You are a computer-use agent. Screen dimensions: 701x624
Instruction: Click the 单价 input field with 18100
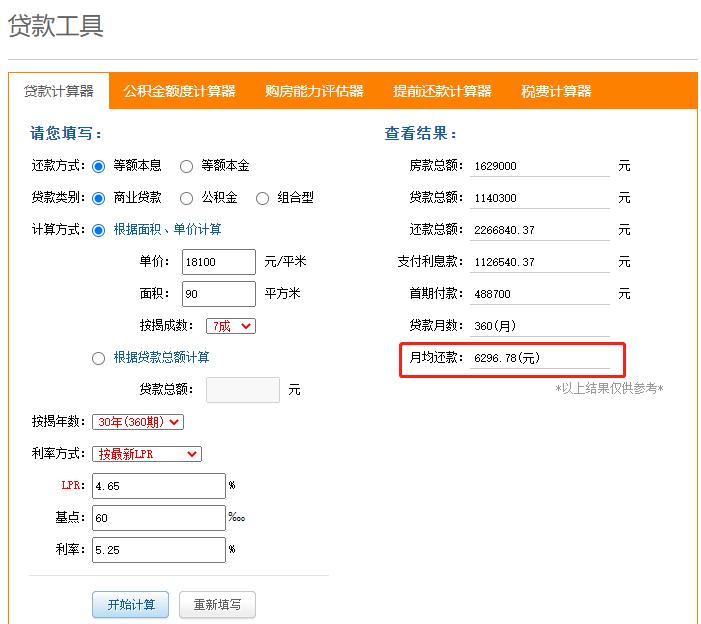point(219,262)
